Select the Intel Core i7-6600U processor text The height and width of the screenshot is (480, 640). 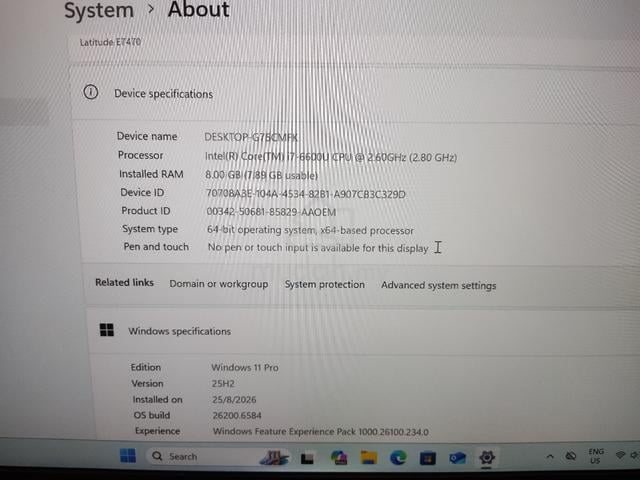click(x=331, y=157)
